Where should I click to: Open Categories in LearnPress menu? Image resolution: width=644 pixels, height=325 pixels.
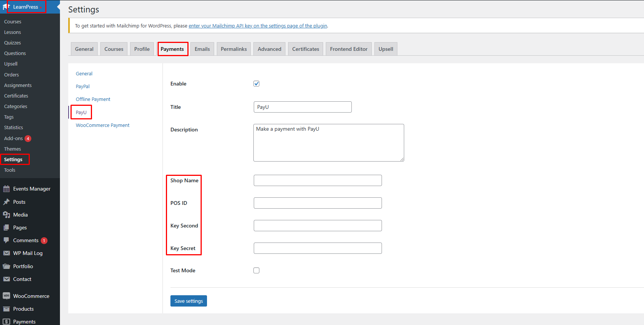pos(15,107)
